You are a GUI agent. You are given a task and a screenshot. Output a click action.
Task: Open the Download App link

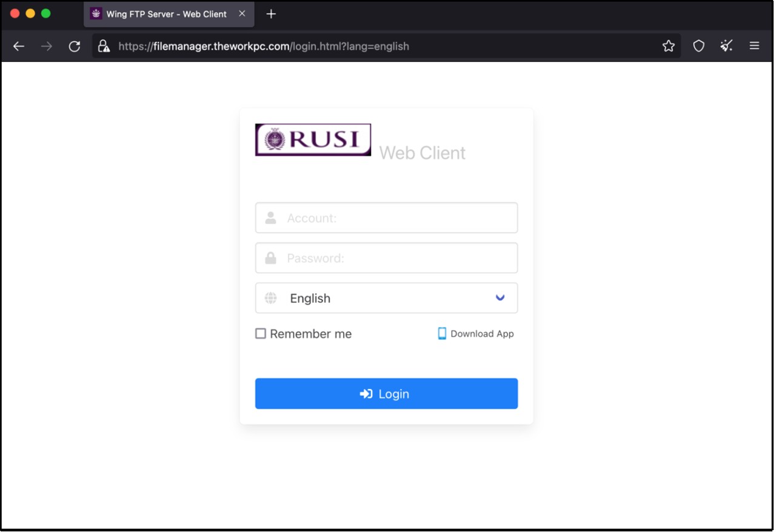click(482, 333)
